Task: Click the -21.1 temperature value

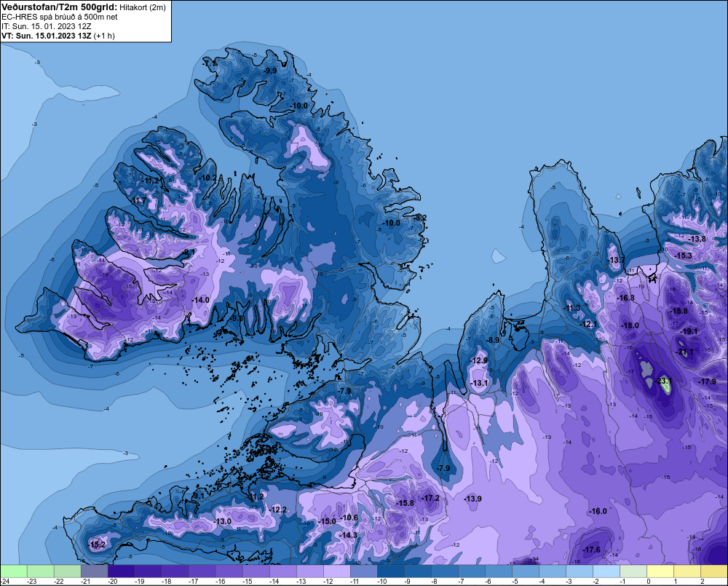Action: point(684,352)
